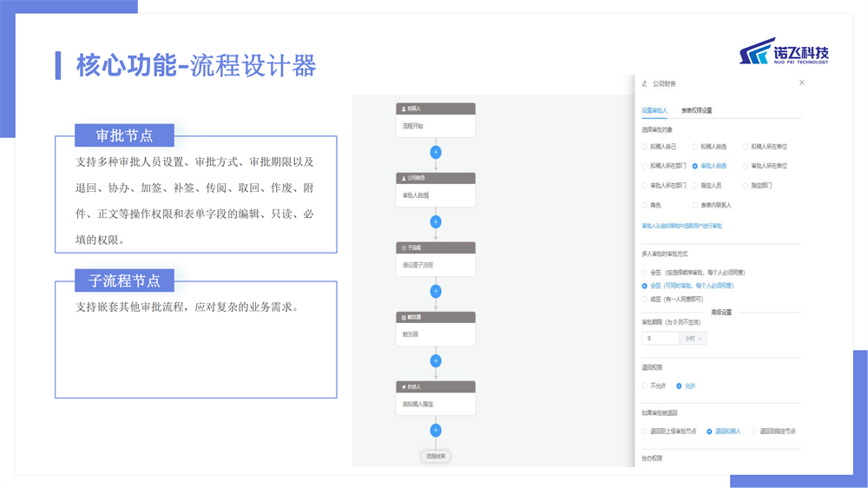The width and height of the screenshot is (868, 488).
Task: Open the 由拟稿人指定 cc node card
Action: (x=436, y=405)
